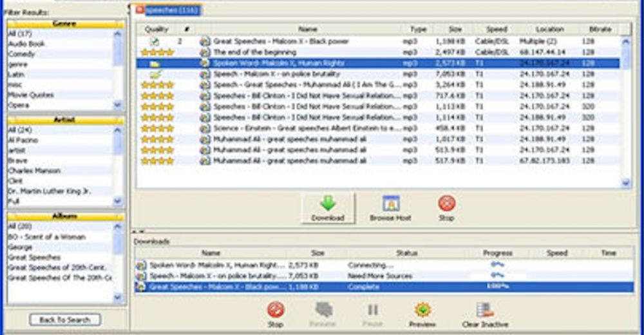Click file icon of Spoken Word Malcolm X Human Rights result
644x335 pixels.
tap(205, 63)
